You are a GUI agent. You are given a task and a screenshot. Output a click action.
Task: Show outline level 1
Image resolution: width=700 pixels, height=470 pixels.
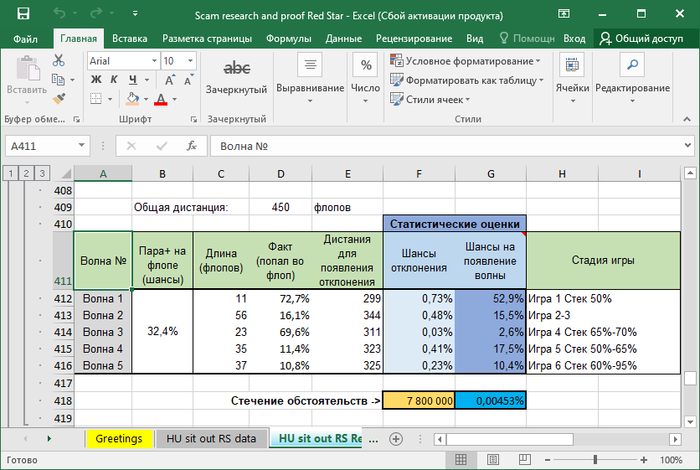11,173
